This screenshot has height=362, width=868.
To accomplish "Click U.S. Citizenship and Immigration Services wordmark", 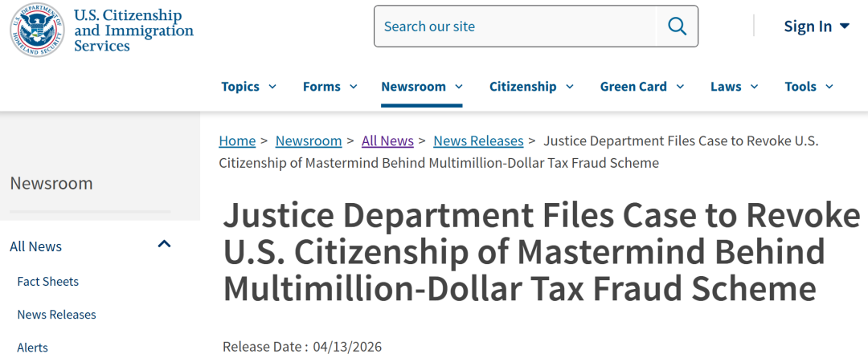I will click(133, 31).
